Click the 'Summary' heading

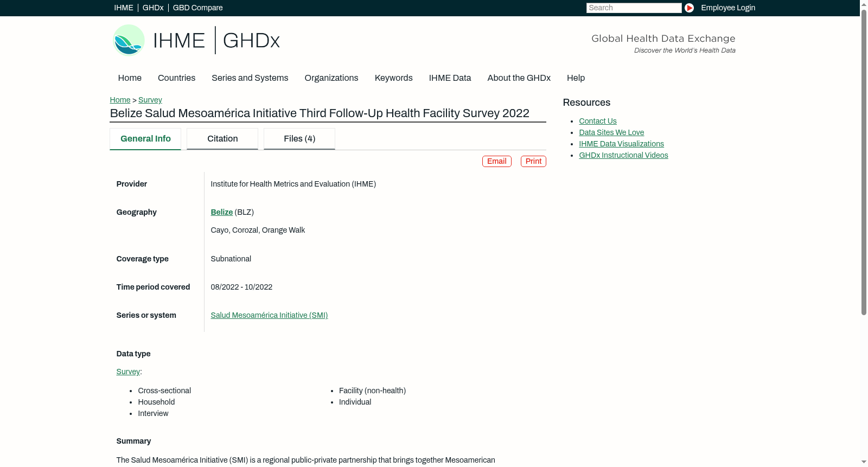pyautogui.click(x=133, y=441)
